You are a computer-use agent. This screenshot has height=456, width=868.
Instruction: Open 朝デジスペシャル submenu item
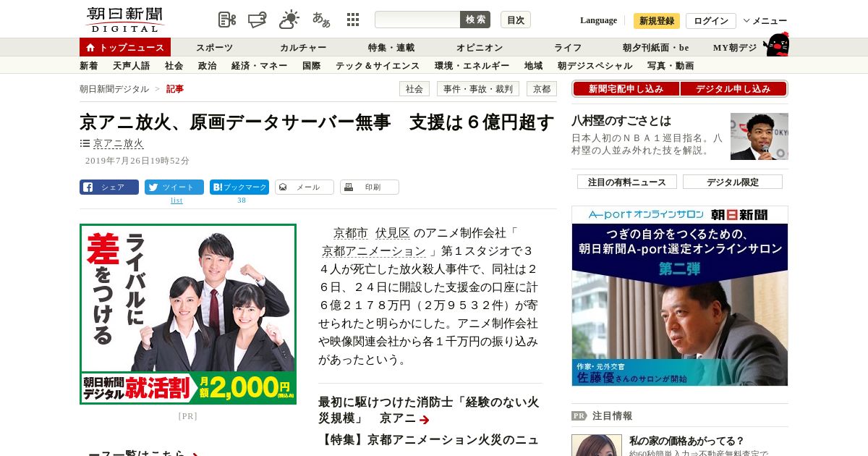coord(595,66)
